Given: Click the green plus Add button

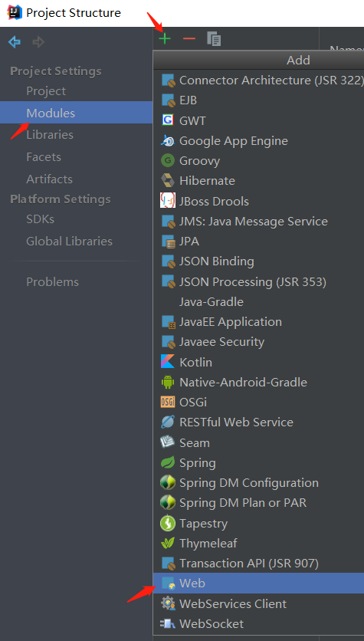Looking at the screenshot, I should pyautogui.click(x=165, y=39).
